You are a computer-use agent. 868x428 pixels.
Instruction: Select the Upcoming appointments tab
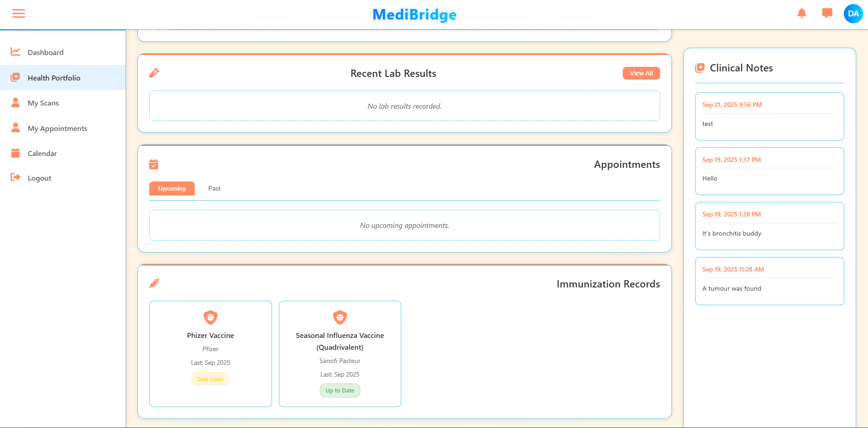172,188
